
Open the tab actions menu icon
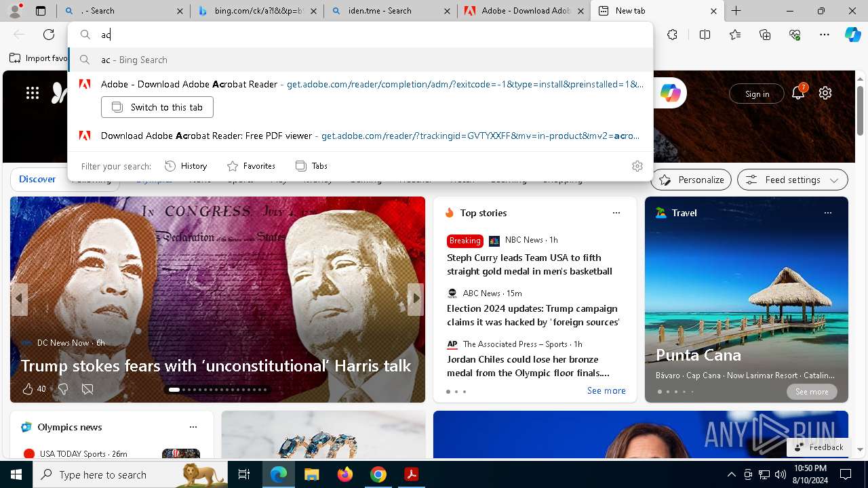point(41,11)
